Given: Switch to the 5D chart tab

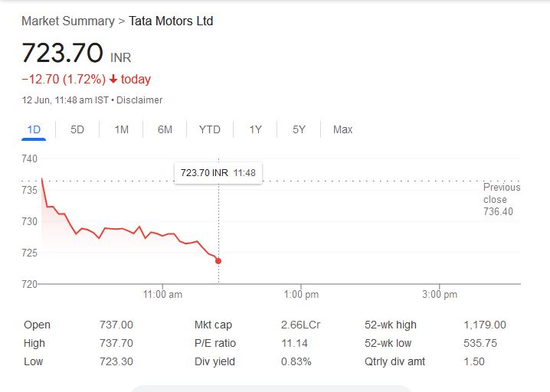Looking at the screenshot, I should tap(77, 129).
